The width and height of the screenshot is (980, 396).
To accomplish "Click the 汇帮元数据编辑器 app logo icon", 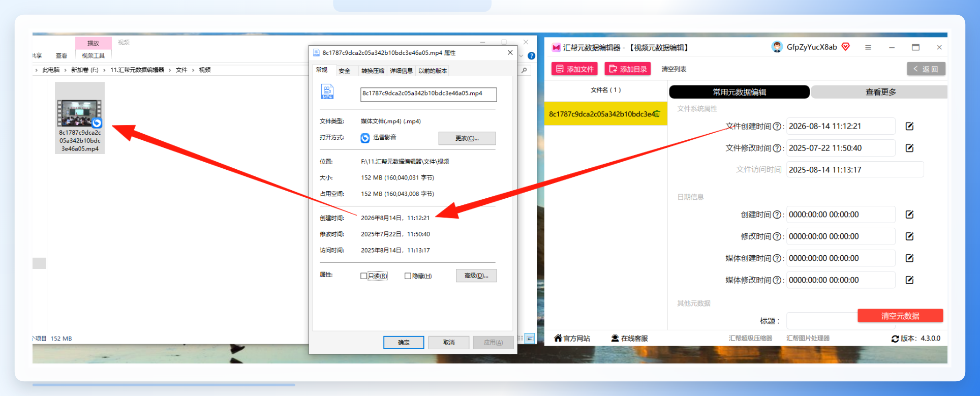I will 556,47.
